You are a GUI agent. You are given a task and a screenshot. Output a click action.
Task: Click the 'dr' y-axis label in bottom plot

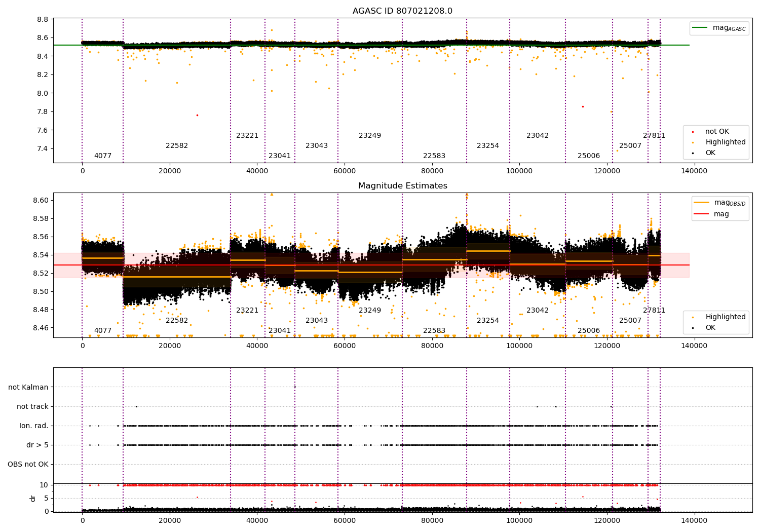coord(33,498)
